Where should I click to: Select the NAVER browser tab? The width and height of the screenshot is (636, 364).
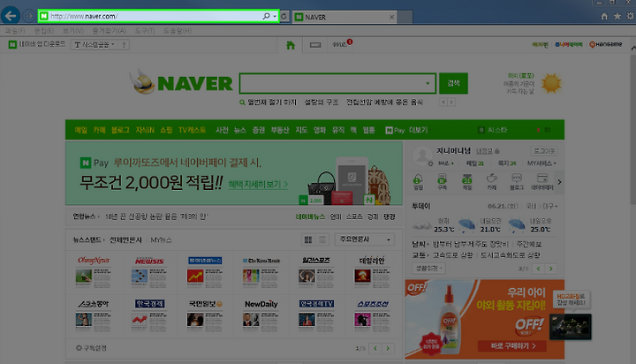[x=344, y=17]
